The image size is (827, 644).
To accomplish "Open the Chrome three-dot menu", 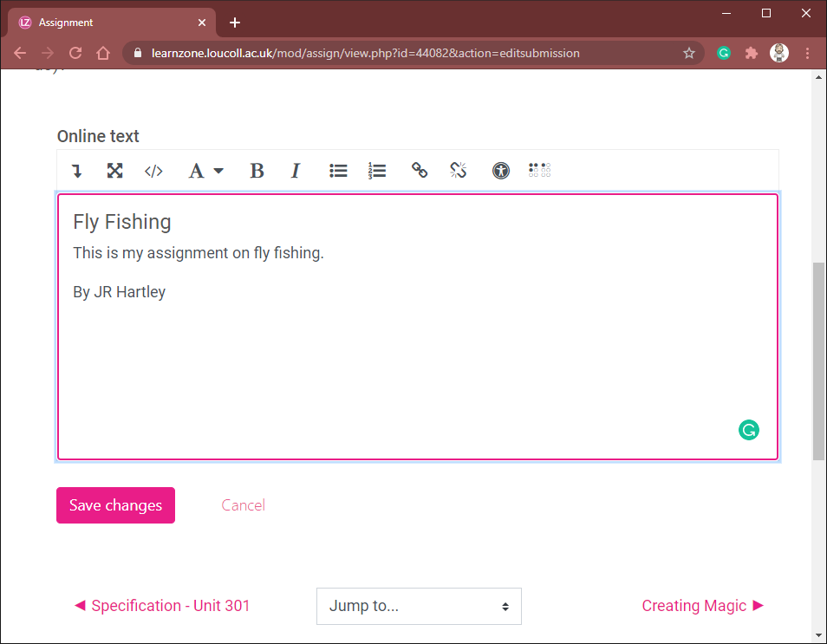I will pos(807,53).
